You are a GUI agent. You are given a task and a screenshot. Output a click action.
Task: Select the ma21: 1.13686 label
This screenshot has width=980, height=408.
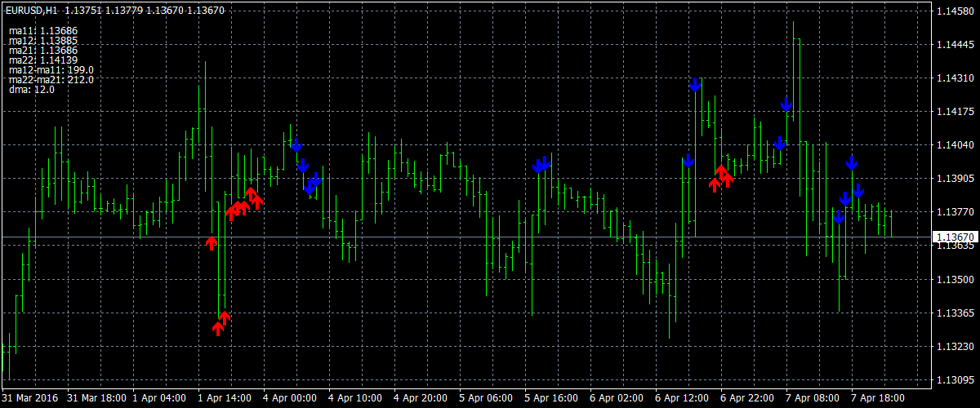pyautogui.click(x=43, y=51)
